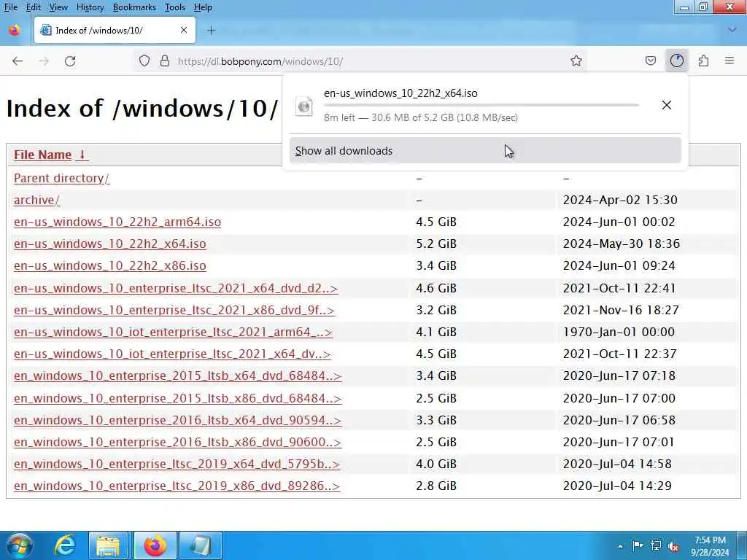Open enterprise_2016_ltsb_x64_dvd_90594 link
This screenshot has width=747, height=560.
click(178, 420)
